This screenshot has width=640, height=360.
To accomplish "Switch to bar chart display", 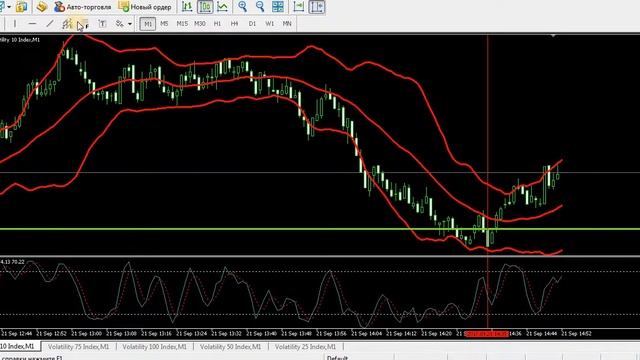I will pyautogui.click(x=187, y=7).
